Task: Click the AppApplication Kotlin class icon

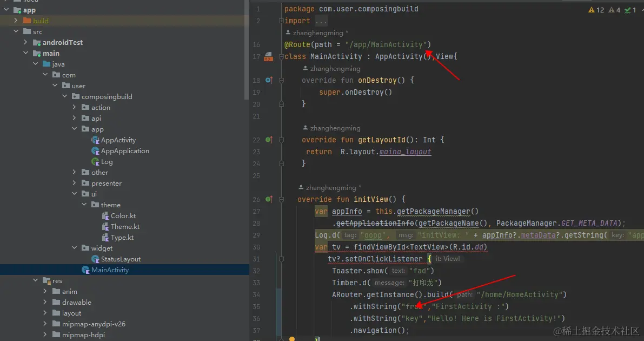Action: tap(95, 151)
